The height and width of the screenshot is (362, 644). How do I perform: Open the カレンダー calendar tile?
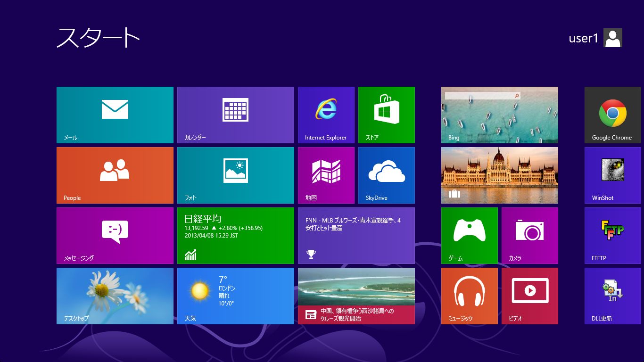click(x=236, y=115)
